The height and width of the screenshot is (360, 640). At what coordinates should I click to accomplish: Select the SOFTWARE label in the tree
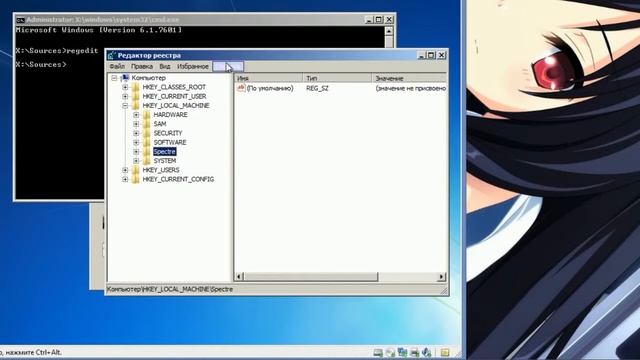coord(170,142)
